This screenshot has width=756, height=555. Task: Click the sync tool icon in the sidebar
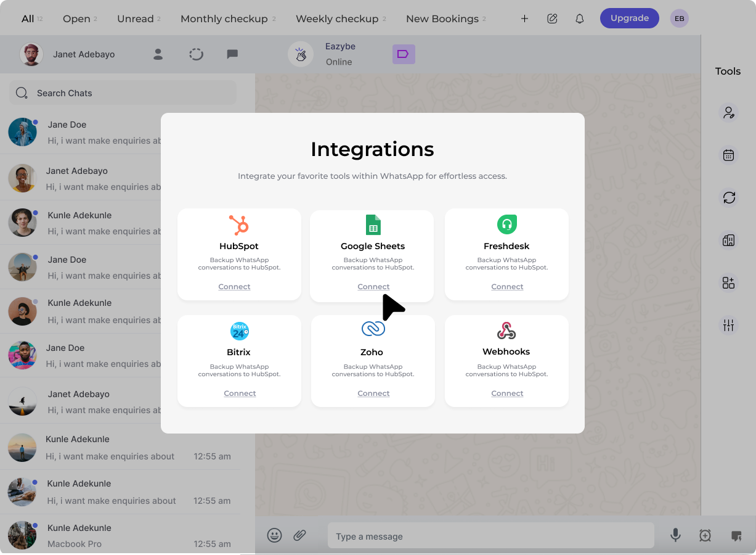(728, 197)
